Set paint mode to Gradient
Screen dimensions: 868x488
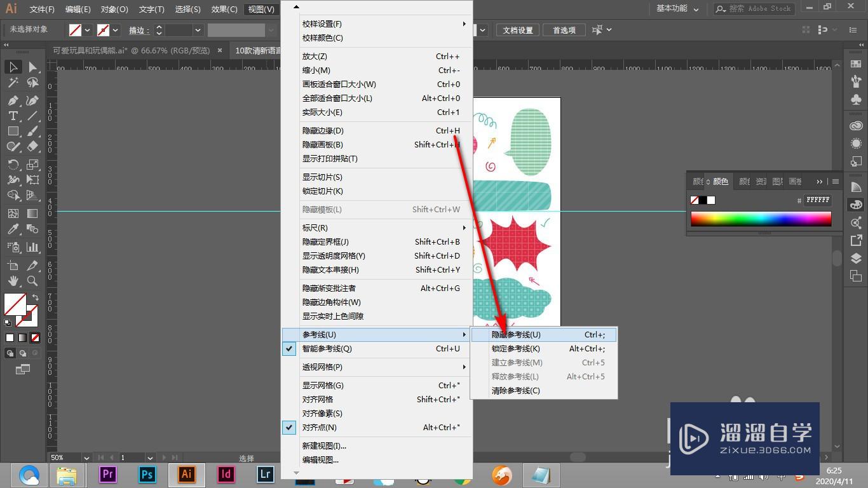click(x=23, y=338)
